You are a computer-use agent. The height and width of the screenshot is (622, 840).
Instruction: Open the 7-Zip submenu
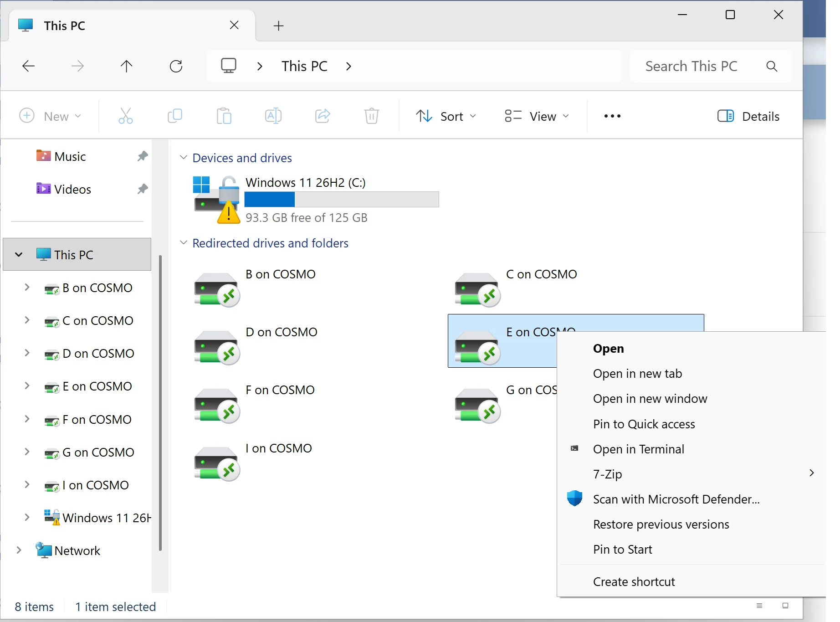coord(691,474)
